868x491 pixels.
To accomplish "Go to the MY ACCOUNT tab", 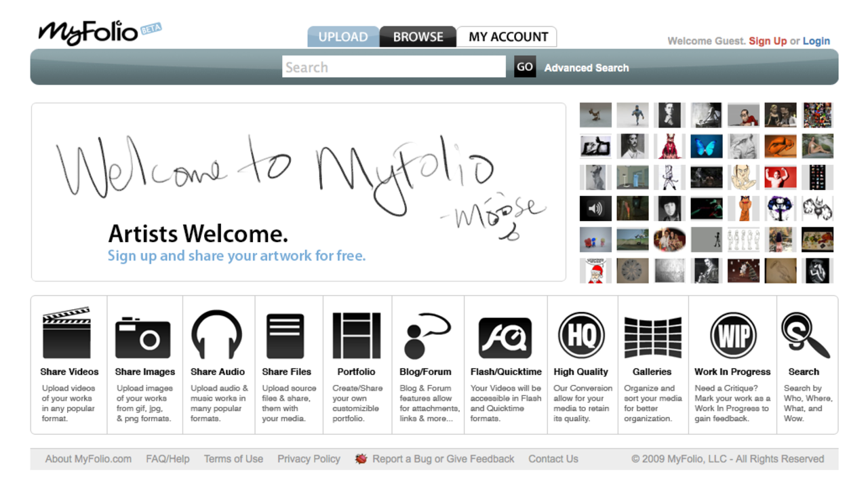I will click(x=507, y=37).
